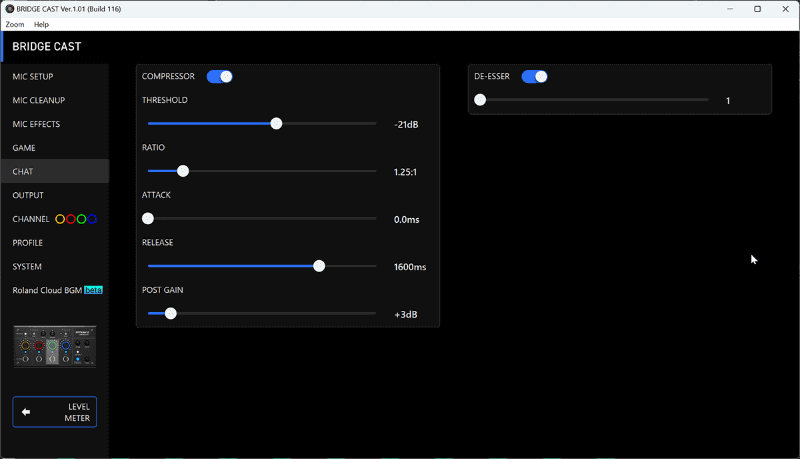This screenshot has height=459, width=800.
Task: Click the beta badge next to Roland Cloud BGM
Action: 93,290
